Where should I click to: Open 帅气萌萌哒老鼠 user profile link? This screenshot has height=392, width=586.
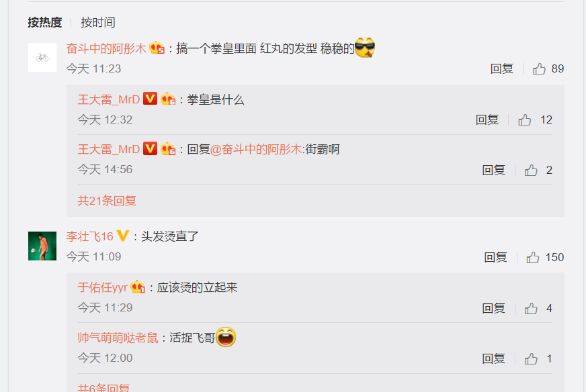(x=118, y=338)
